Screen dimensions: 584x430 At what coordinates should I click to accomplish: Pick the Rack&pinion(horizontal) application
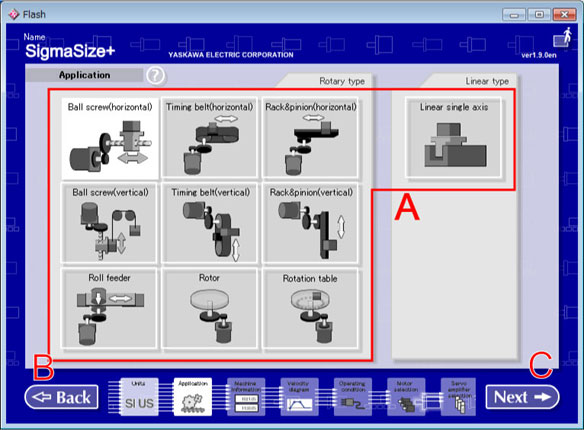pos(310,137)
